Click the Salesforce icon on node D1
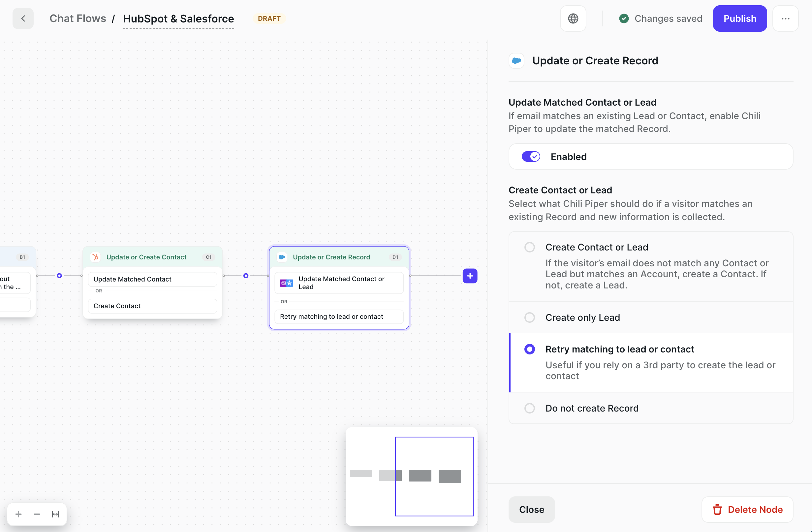The image size is (812, 532). [x=282, y=257]
